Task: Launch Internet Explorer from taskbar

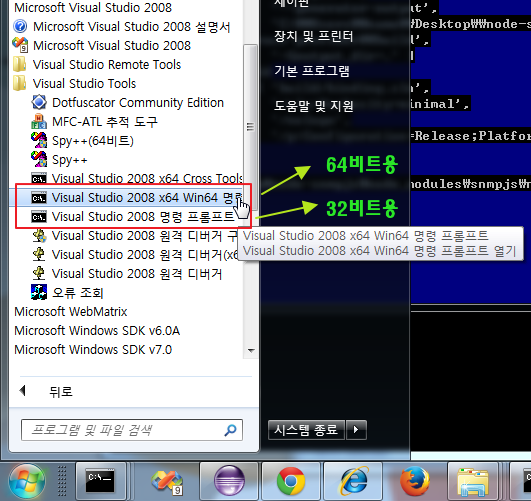Action: (353, 481)
